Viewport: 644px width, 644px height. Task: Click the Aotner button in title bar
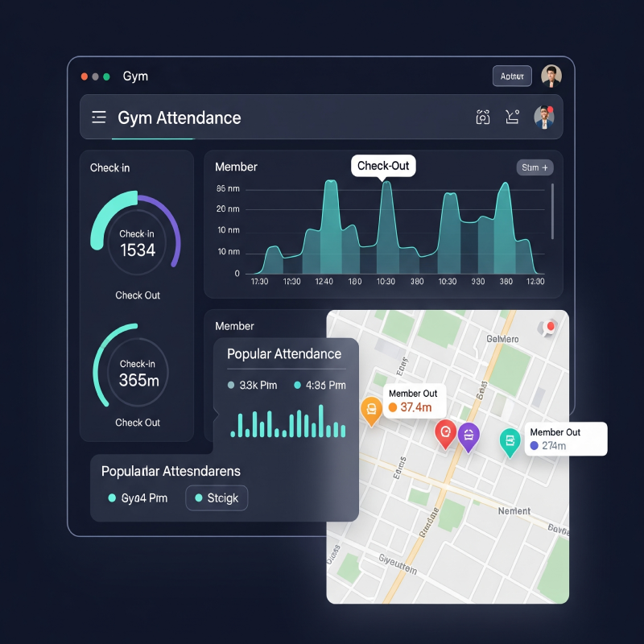pos(512,76)
